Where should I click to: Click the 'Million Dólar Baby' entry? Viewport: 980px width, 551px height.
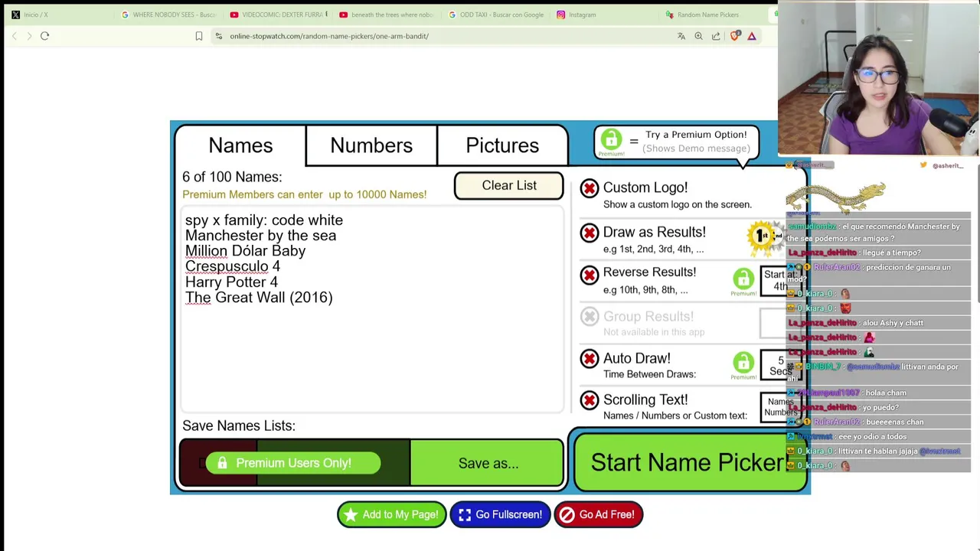click(245, 251)
